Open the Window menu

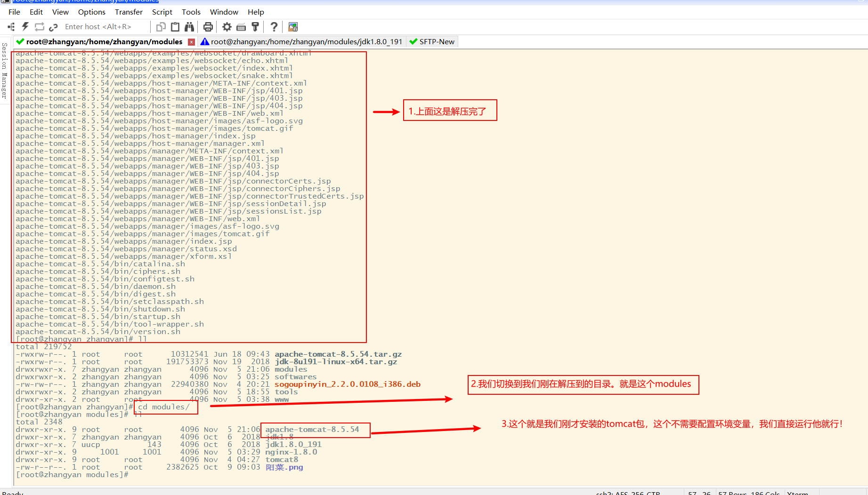pos(224,12)
